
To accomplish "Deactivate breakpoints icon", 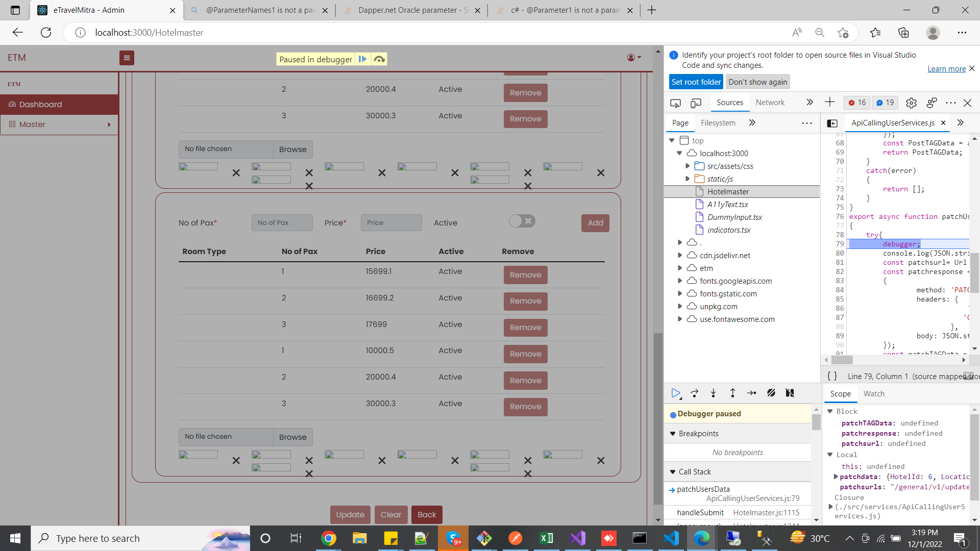I will point(771,393).
